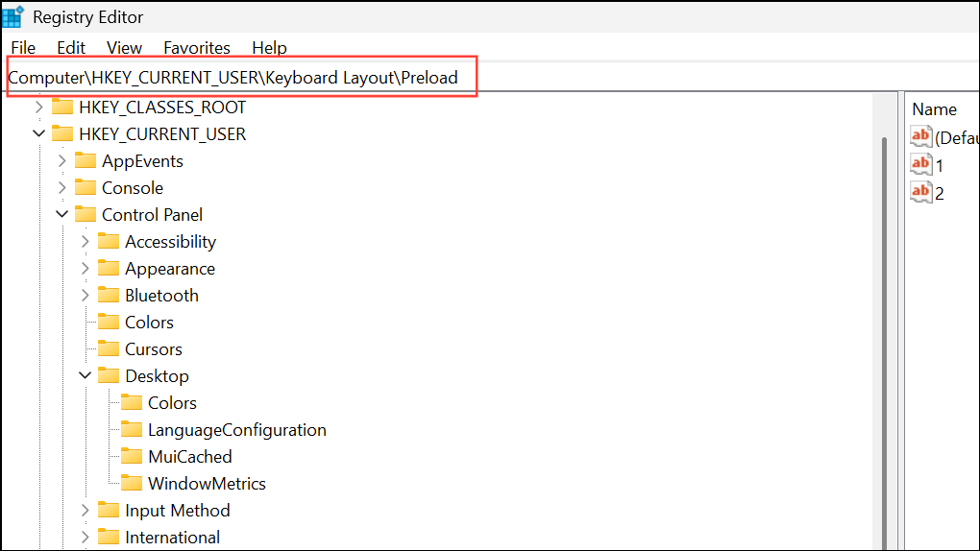The height and width of the screenshot is (551, 980).
Task: Click the Desktop folder icon
Action: pos(109,374)
